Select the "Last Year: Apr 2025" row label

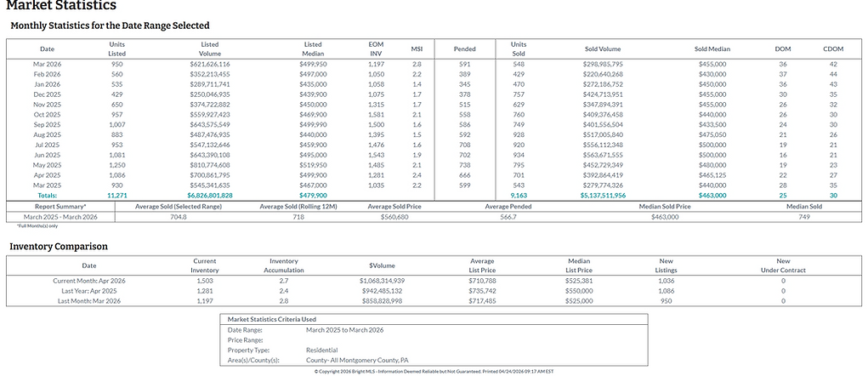coord(89,291)
